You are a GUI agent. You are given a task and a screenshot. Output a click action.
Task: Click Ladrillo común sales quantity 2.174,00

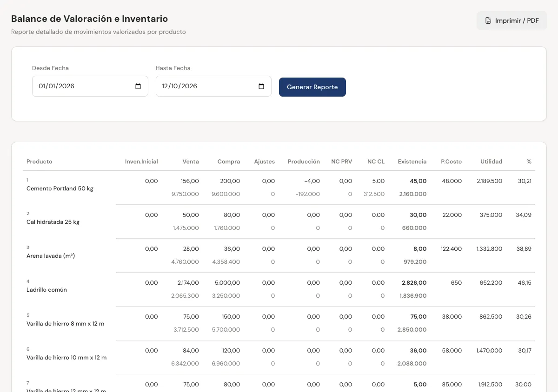(188, 283)
